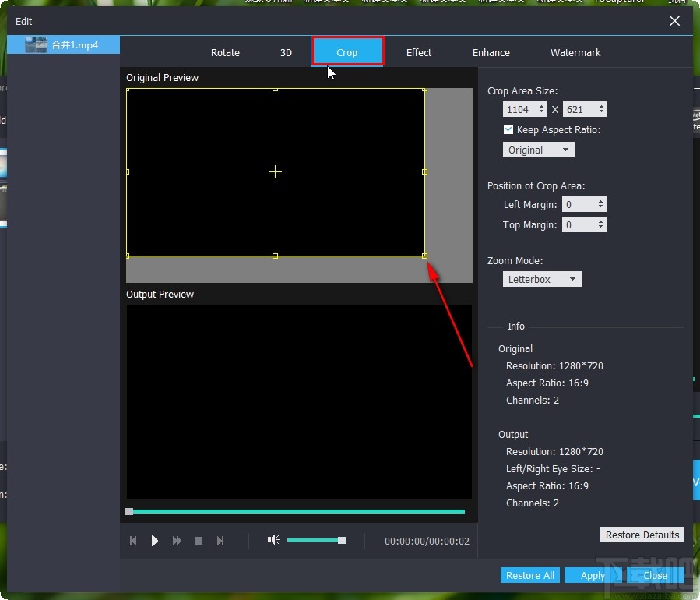This screenshot has height=600, width=700.
Task: Skip to the next frame
Action: pyautogui.click(x=220, y=541)
